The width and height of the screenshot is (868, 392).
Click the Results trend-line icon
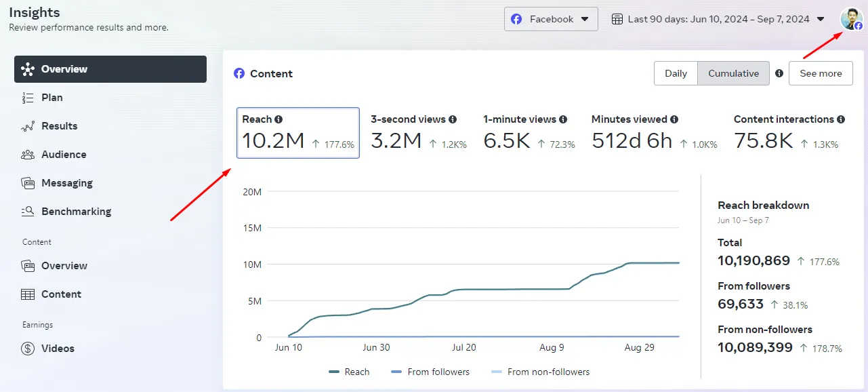click(x=28, y=126)
